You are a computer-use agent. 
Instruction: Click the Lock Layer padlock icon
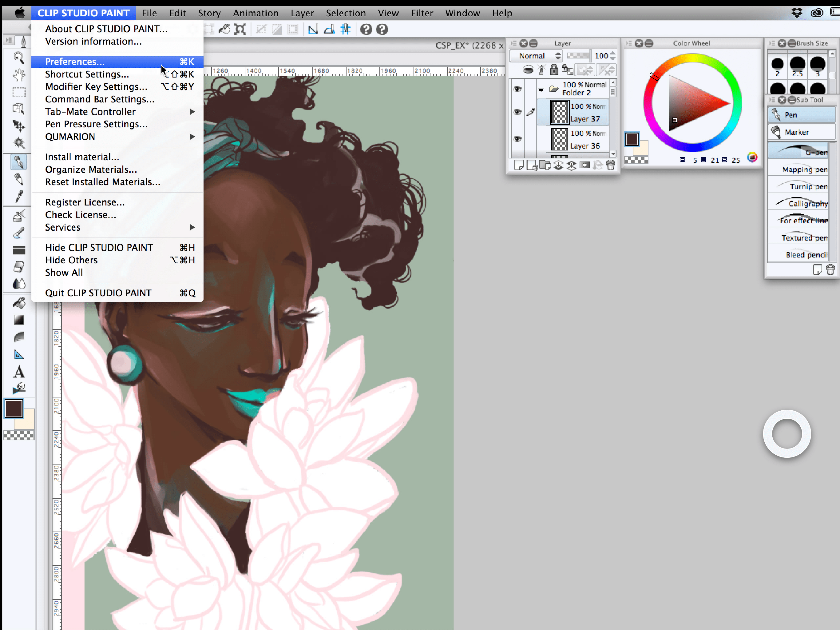point(554,70)
